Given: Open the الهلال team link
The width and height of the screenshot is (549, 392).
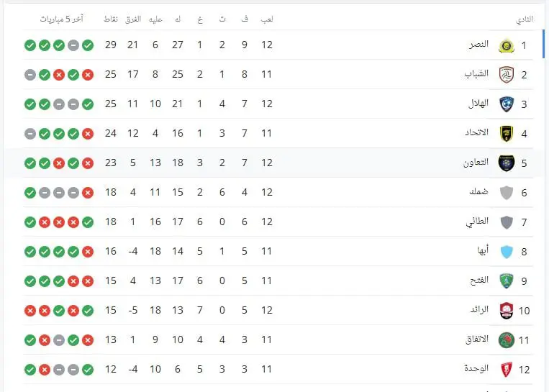Looking at the screenshot, I should 478,104.
